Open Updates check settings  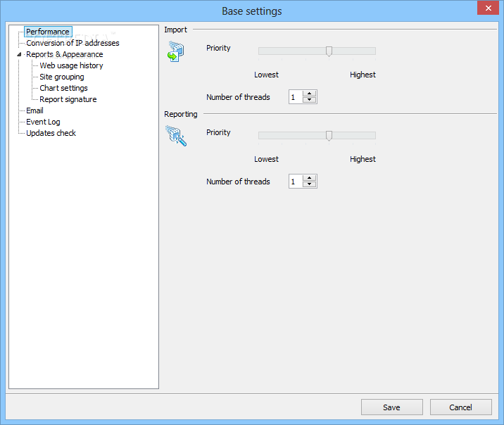51,133
